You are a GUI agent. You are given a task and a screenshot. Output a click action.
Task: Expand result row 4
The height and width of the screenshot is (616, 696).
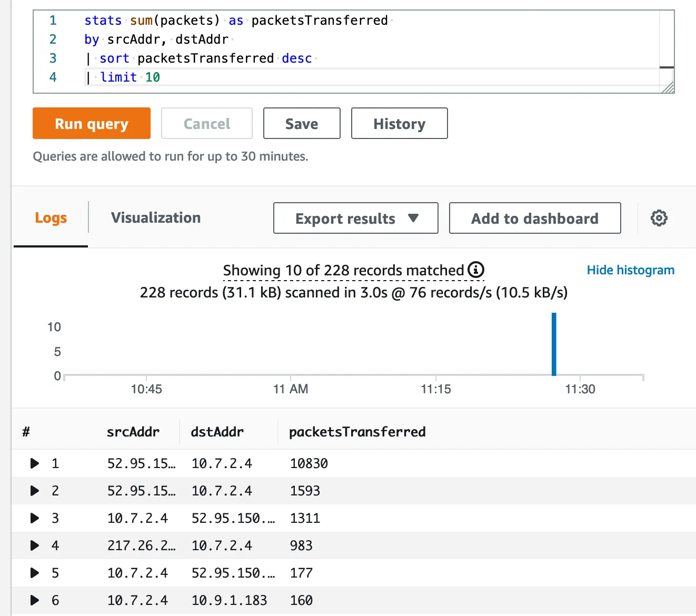pos(35,545)
